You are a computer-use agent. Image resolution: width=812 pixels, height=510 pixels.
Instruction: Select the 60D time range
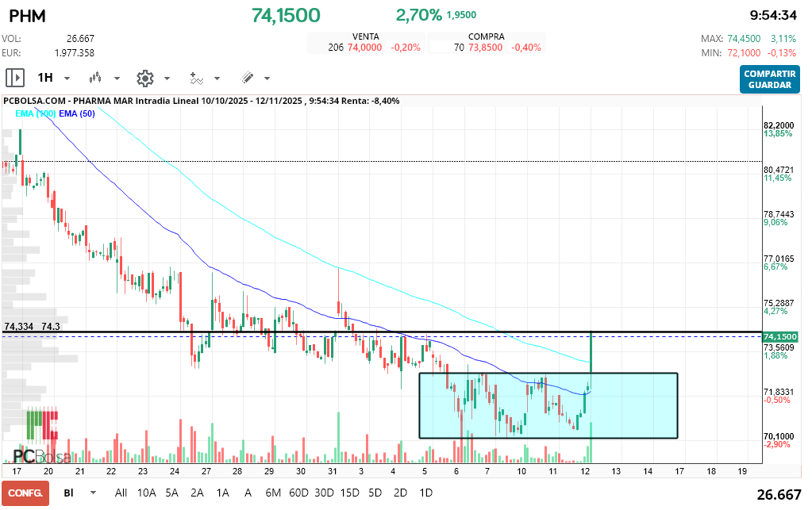(298, 493)
